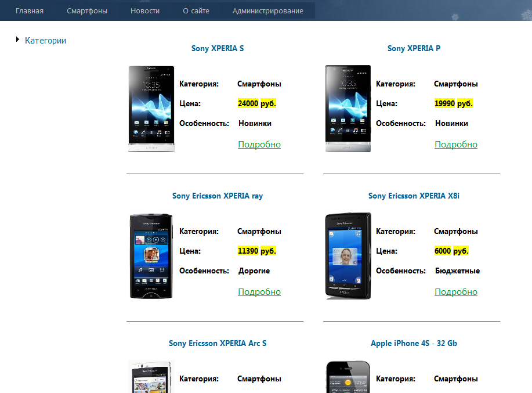
Task: Open the Sony XPERIA P title link
Action: coord(414,48)
